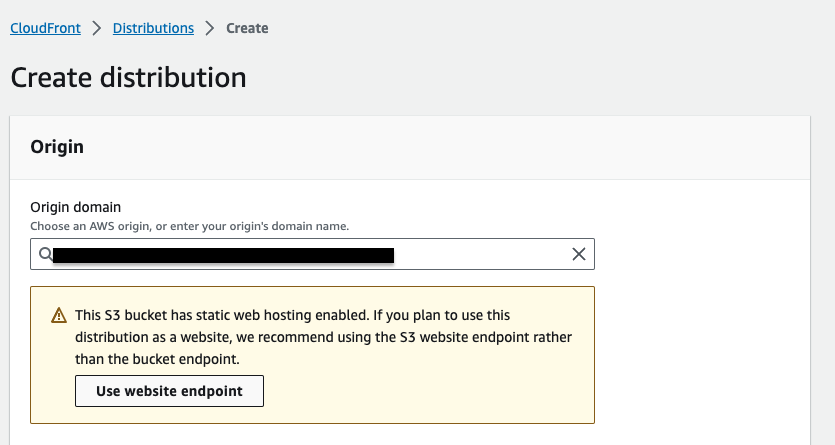Click the 'Choose an AWS origin' helper text
Screen dimensions: 835x445
tap(190, 227)
